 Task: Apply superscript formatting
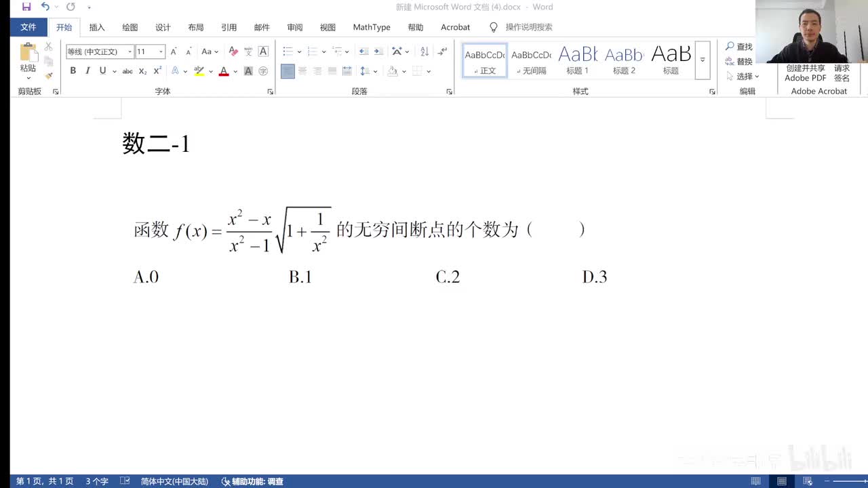[157, 71]
